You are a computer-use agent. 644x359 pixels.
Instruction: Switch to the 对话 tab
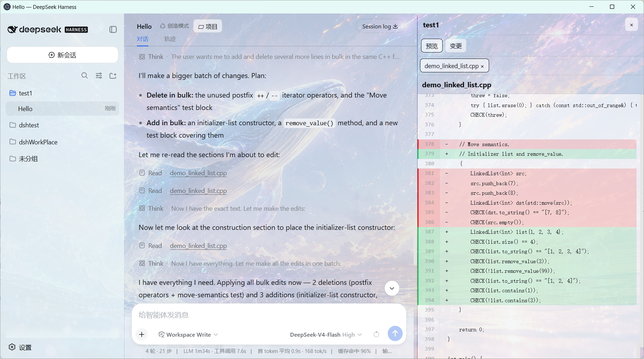pyautogui.click(x=142, y=39)
